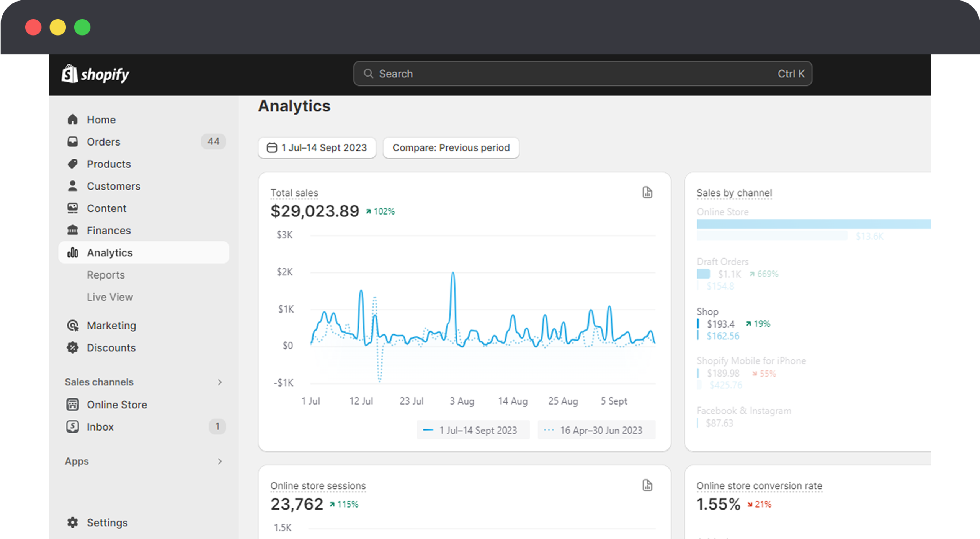Click the search magnifier icon
The width and height of the screenshot is (980, 539).
pos(368,74)
